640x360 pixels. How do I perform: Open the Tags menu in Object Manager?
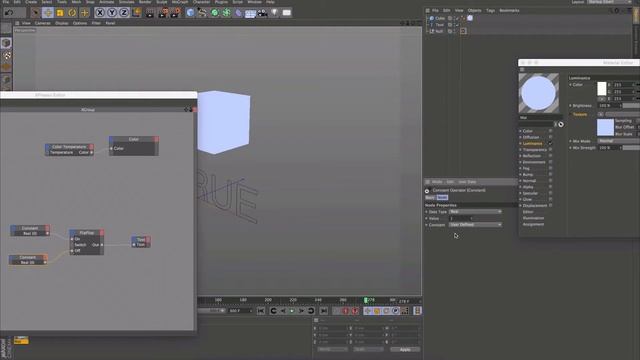pyautogui.click(x=490, y=10)
